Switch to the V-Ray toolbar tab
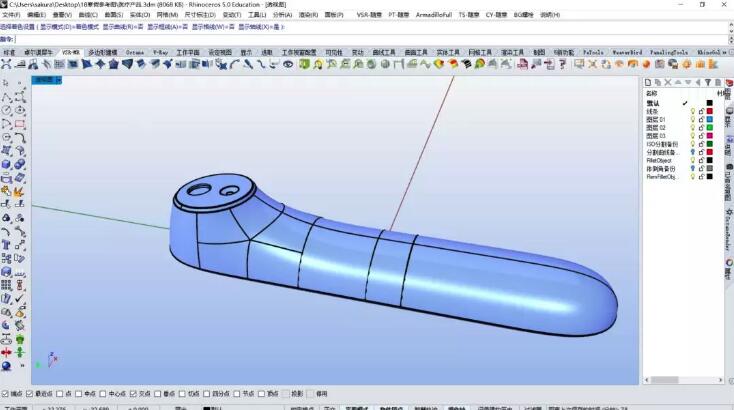The height and width of the screenshot is (410, 734). pyautogui.click(x=160, y=52)
